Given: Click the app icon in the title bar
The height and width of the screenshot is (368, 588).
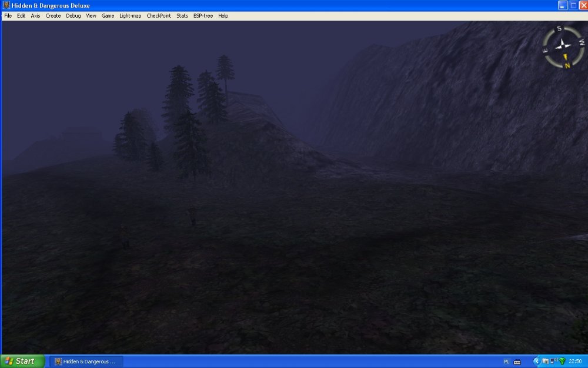Looking at the screenshot, I should (6, 5).
